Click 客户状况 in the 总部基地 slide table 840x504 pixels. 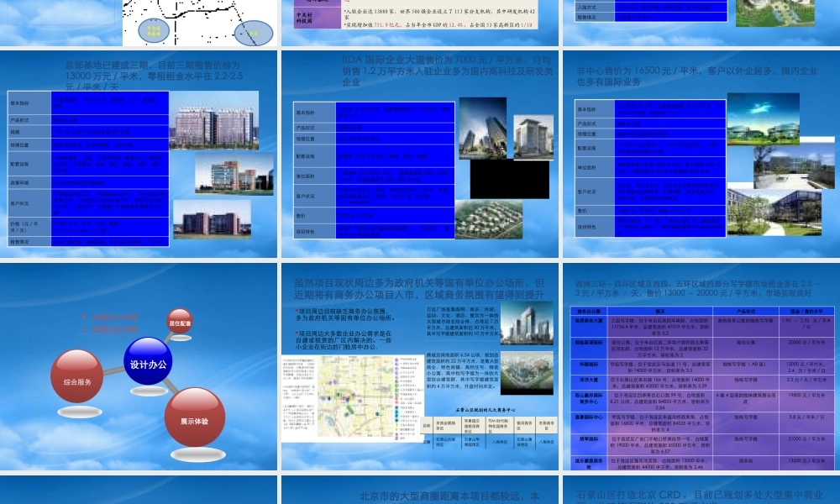[x=29, y=203]
